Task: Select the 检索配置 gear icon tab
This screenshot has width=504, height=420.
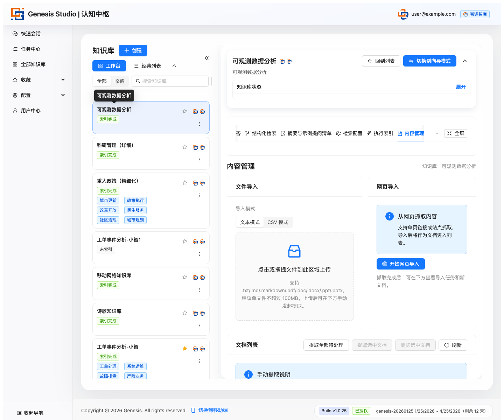Action: [349, 133]
